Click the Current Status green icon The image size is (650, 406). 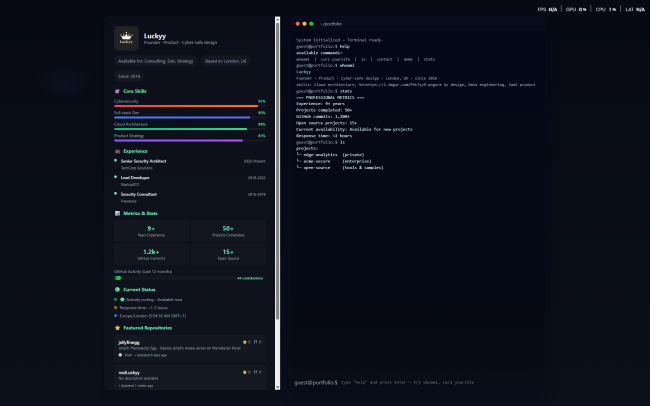(x=117, y=289)
